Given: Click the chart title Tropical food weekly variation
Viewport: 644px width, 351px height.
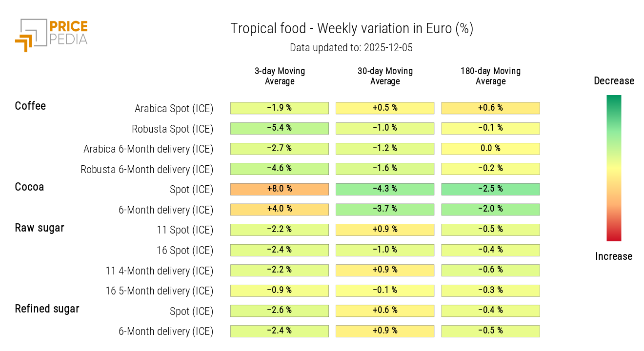Looking at the screenshot, I should (x=351, y=29).
